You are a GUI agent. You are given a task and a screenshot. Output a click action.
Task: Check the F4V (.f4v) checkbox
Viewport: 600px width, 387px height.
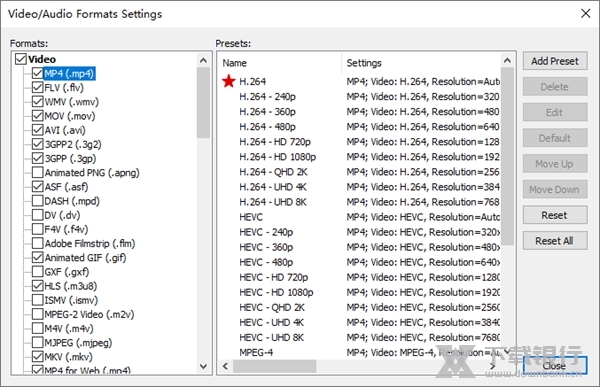[x=38, y=229]
